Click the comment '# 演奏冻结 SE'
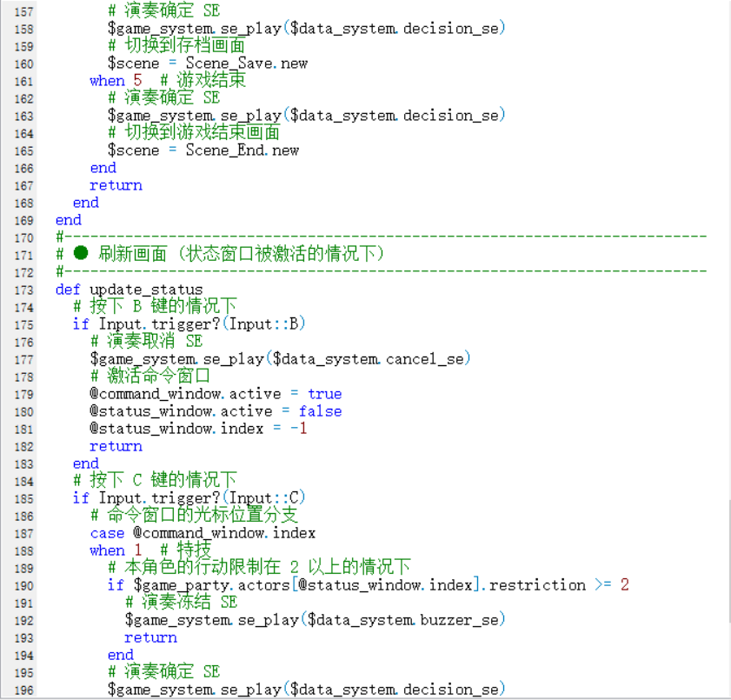 [182, 602]
